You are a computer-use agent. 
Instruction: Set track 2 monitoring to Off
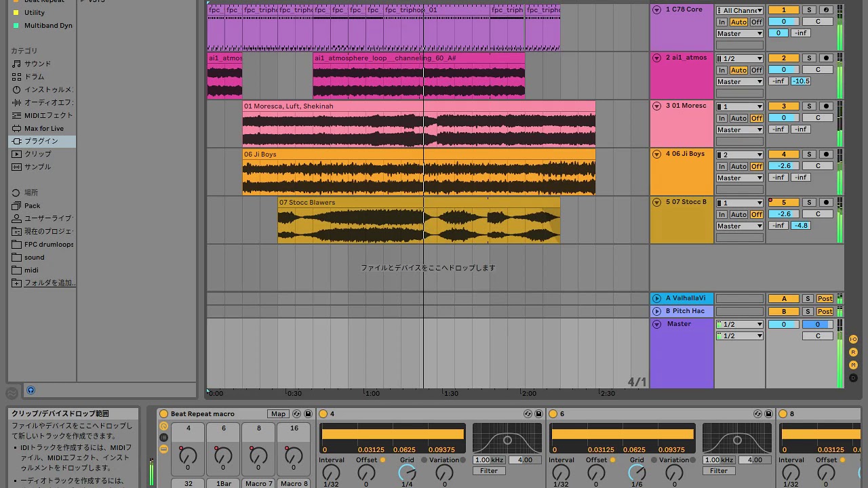click(757, 70)
